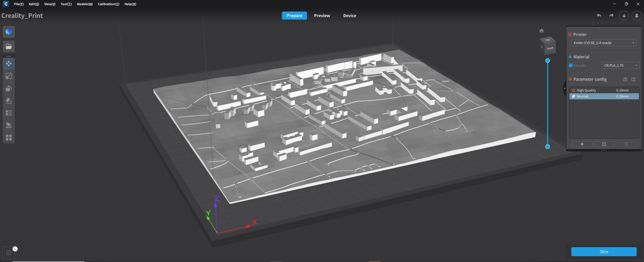The width and height of the screenshot is (644, 262).
Task: Uncheck the Extruder checkbox
Action: pyautogui.click(x=571, y=65)
